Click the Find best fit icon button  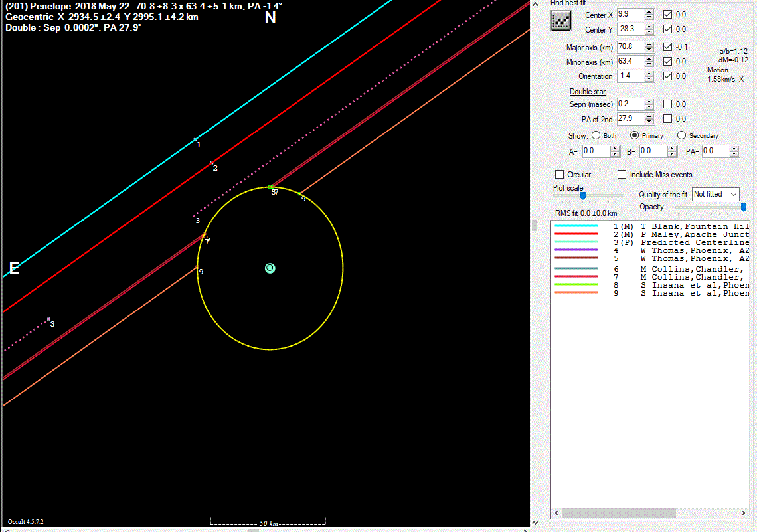pos(561,21)
